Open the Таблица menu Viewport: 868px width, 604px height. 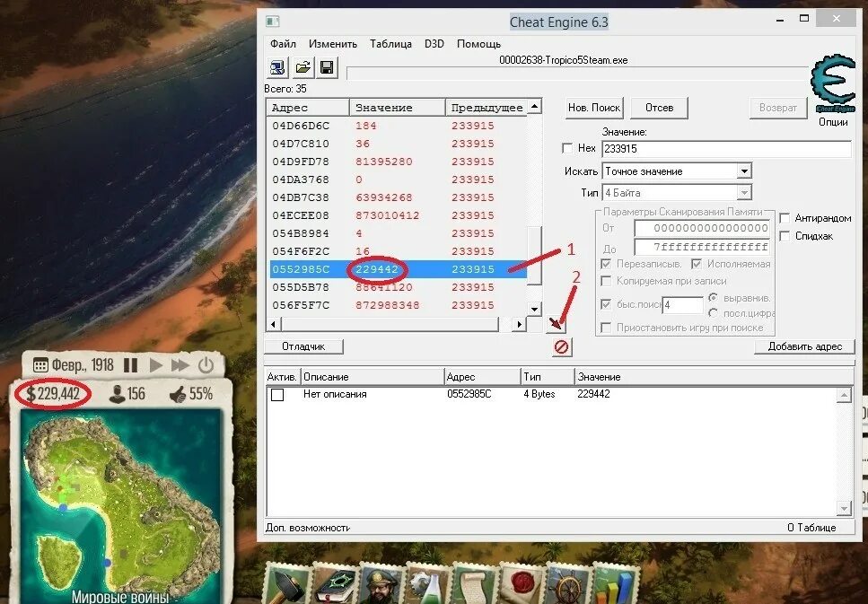click(390, 44)
